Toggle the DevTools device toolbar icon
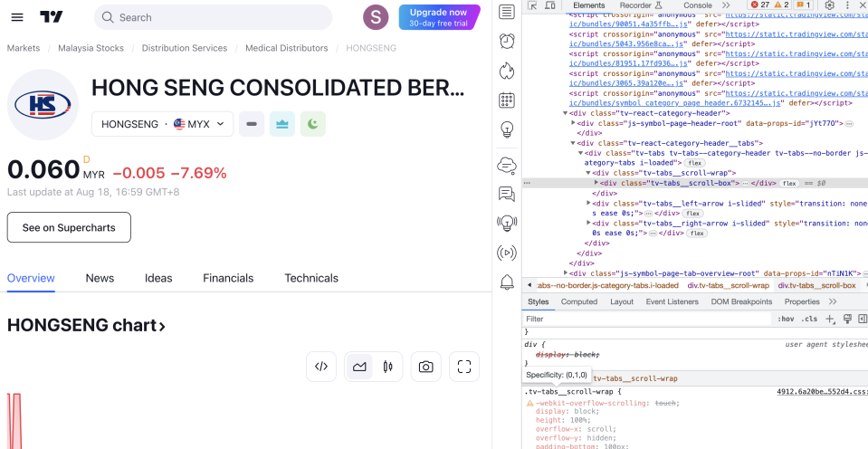 pyautogui.click(x=549, y=5)
